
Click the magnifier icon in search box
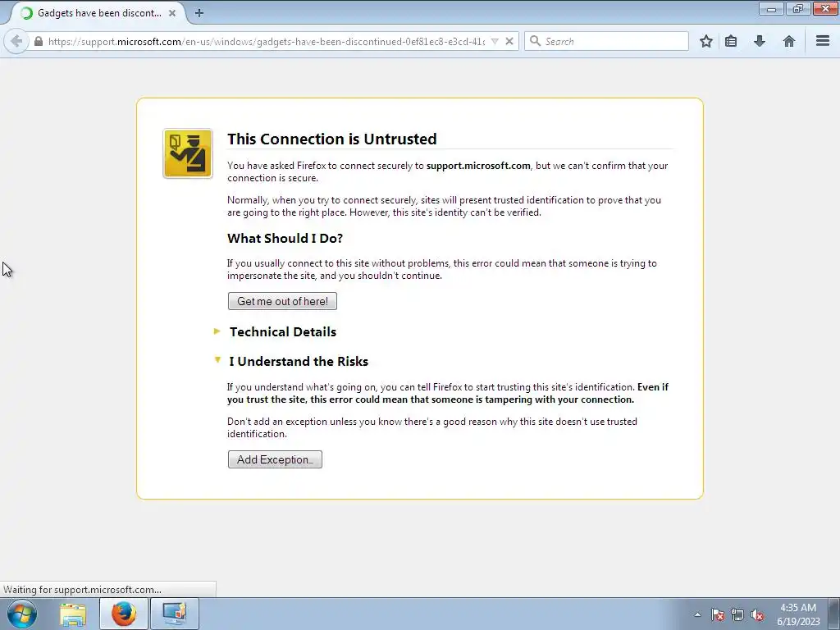[x=535, y=41]
